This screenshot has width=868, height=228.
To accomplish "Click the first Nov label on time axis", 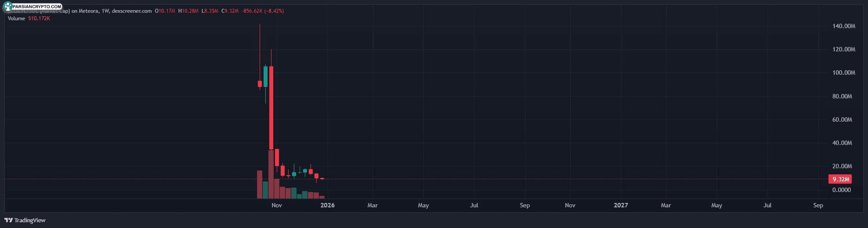I will (277, 205).
